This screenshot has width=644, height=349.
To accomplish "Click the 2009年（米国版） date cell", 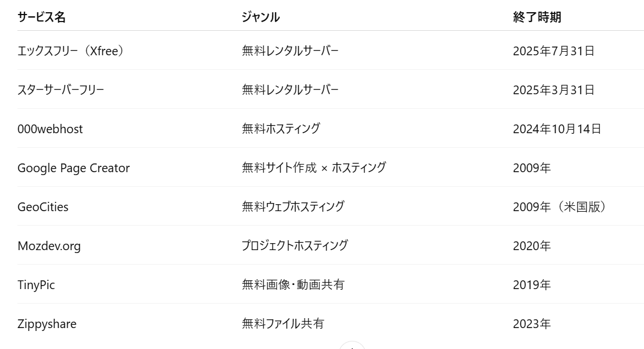I will (559, 207).
